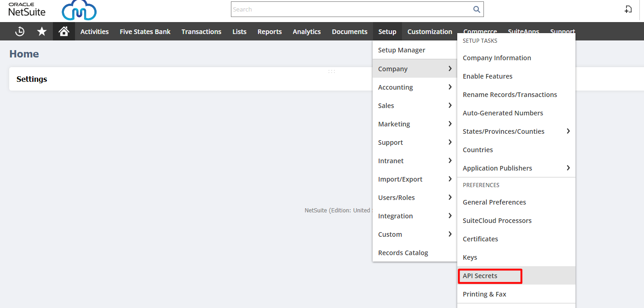Click into the global Search field
The height and width of the screenshot is (308, 644).
pyautogui.click(x=350, y=9)
